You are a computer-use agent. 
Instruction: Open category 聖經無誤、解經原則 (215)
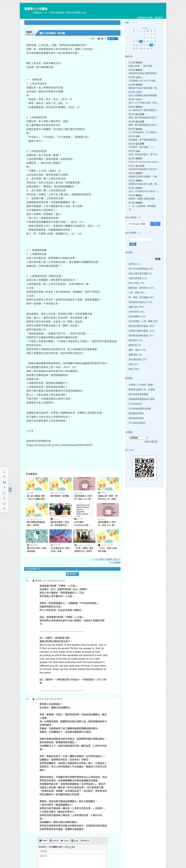click(141, 288)
